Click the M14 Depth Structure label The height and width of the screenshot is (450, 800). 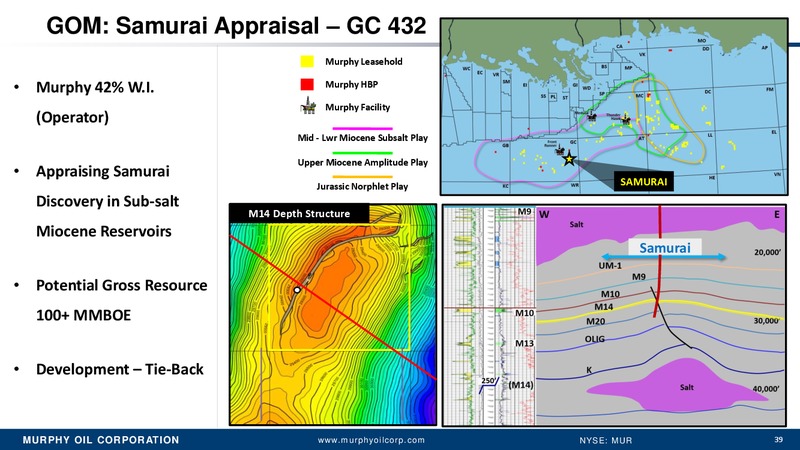pyautogui.click(x=299, y=214)
